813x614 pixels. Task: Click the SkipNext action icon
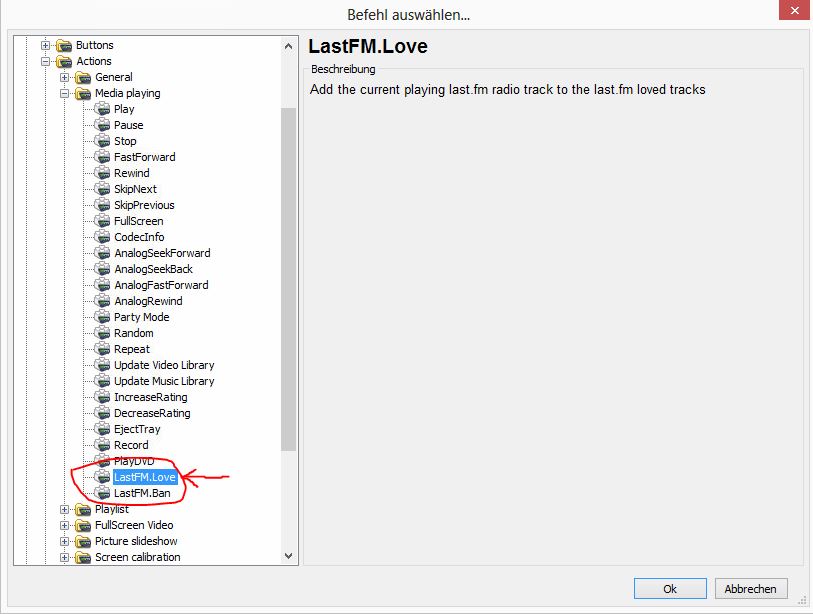pyautogui.click(x=103, y=189)
